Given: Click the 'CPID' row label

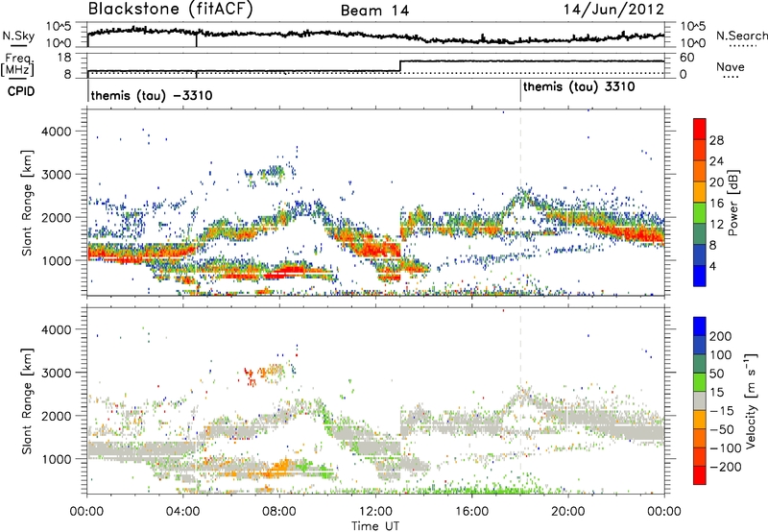Looking at the screenshot, I should pos(20,91).
